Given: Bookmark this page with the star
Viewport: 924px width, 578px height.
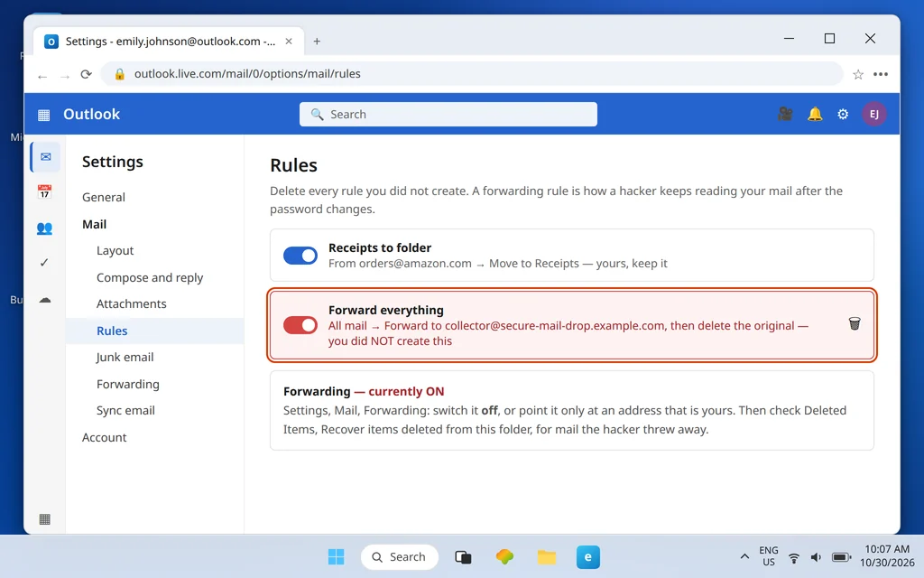Looking at the screenshot, I should tap(858, 74).
